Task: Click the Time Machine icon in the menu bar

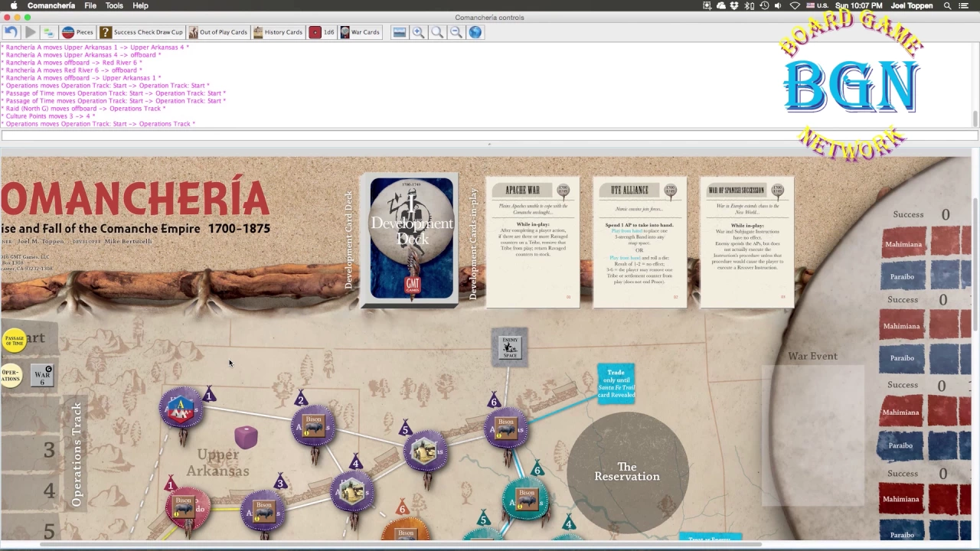Action: coord(764,5)
